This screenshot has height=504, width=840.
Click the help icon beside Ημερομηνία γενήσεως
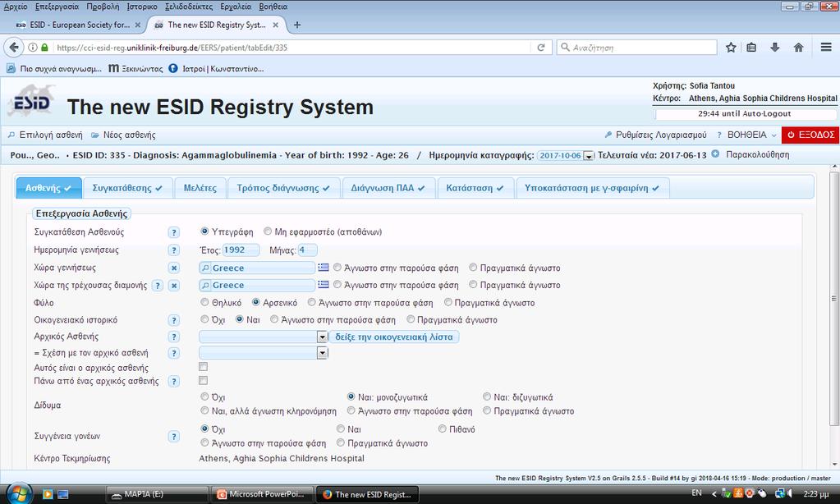click(x=173, y=250)
